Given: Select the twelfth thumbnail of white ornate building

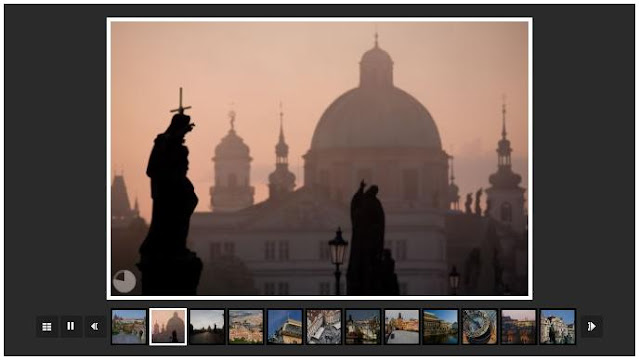Looking at the screenshot, I should coord(558,327).
